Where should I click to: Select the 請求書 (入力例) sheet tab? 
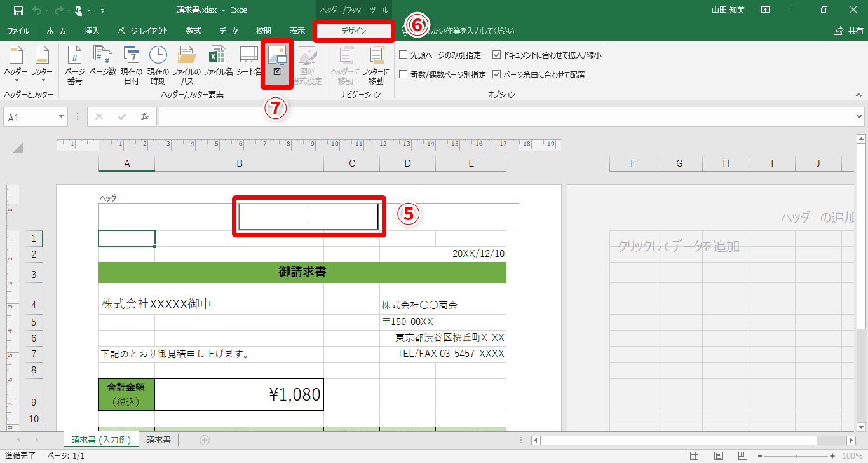pos(101,439)
